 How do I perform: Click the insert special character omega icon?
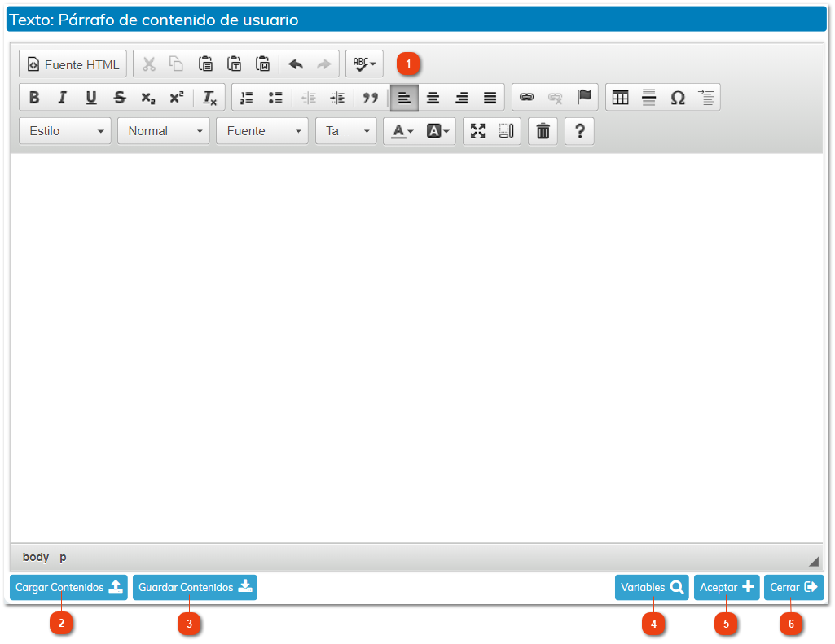tap(677, 98)
